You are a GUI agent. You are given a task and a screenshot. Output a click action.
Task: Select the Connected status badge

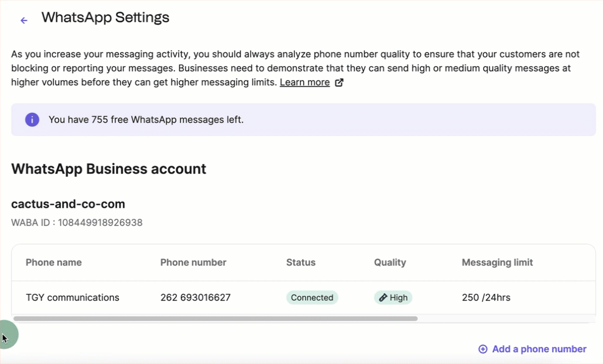coord(312,297)
